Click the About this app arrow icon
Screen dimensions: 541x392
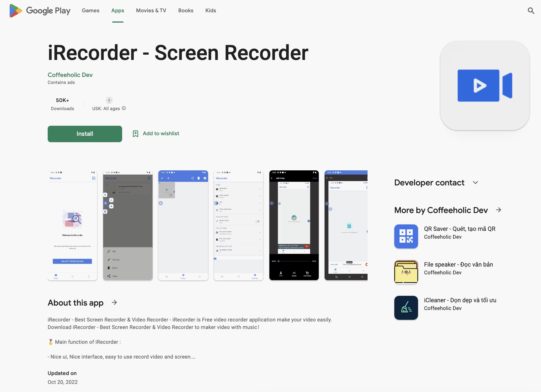coord(114,303)
